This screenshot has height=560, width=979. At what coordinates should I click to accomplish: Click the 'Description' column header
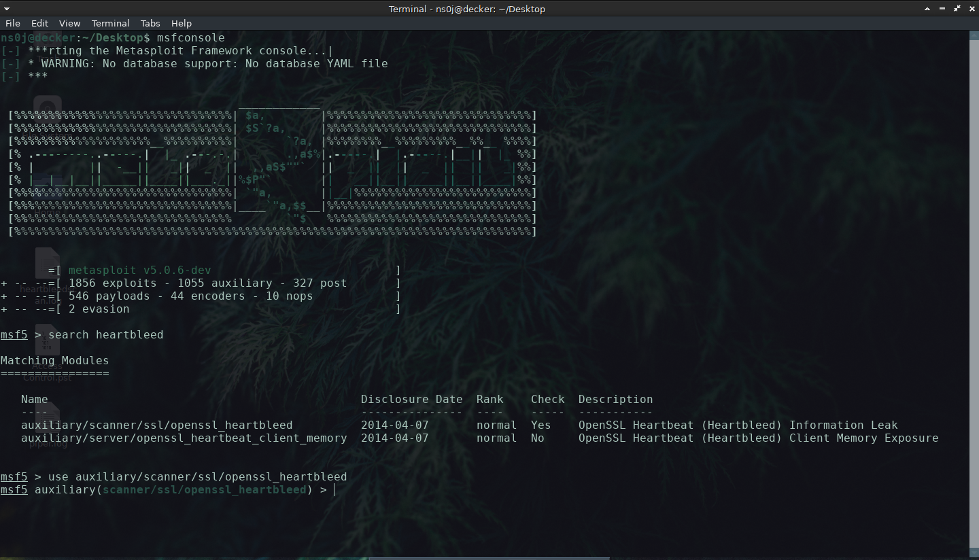615,399
